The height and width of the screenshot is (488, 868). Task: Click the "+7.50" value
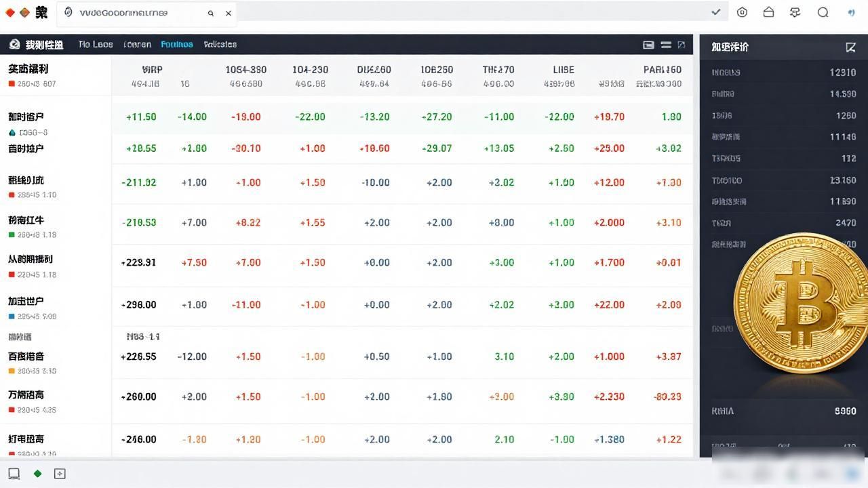click(194, 262)
